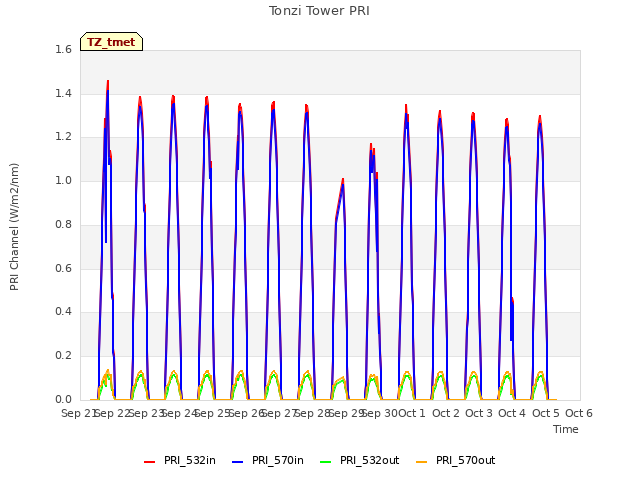Click the PRI Channel (W/m2/nm) axis label
The image size is (640, 480).
(14, 227)
